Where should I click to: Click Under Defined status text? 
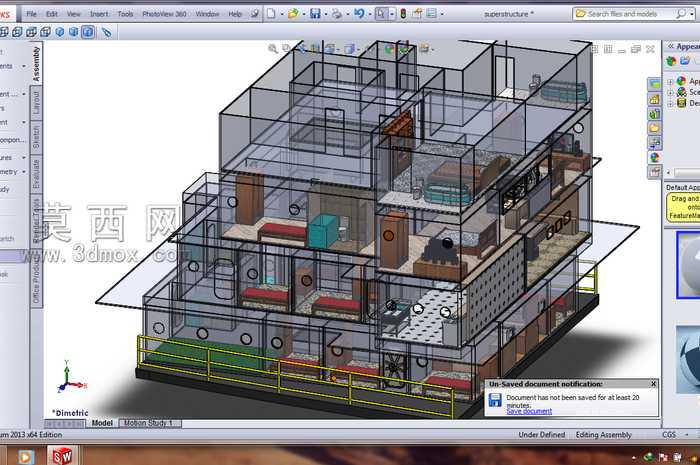542,435
